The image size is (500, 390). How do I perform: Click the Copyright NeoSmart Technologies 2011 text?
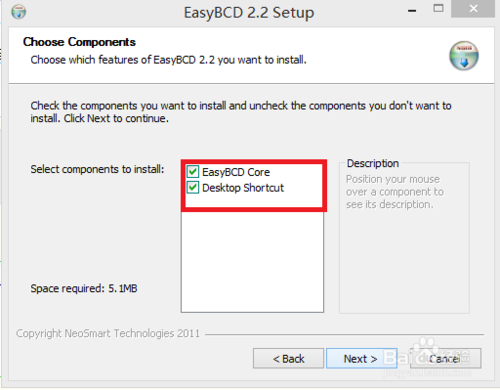(x=108, y=333)
